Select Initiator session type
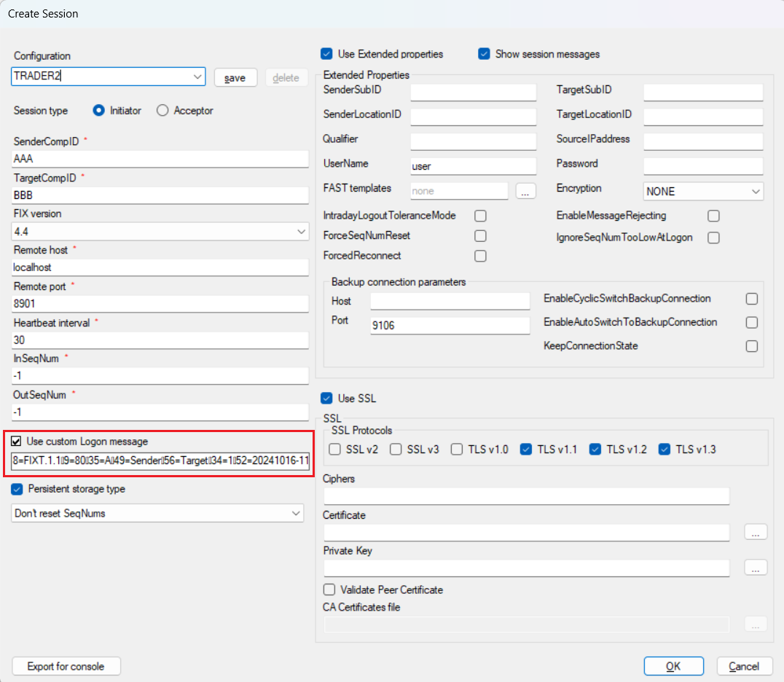784x682 pixels. (98, 111)
